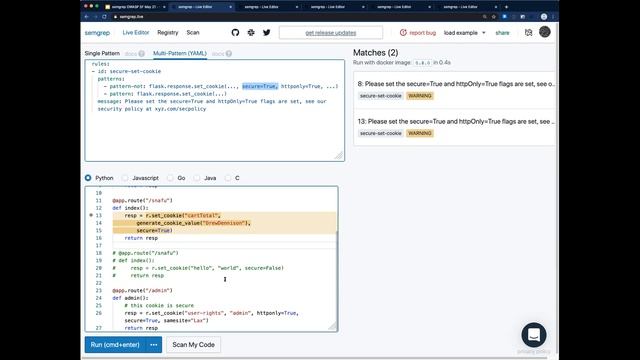Open Scan nav item
640x360 pixels.
point(193,33)
